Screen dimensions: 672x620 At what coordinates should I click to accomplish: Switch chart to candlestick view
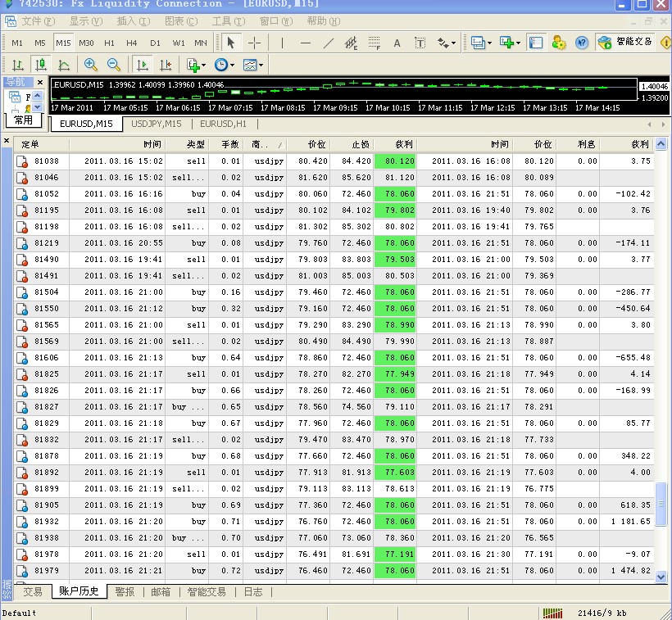point(40,65)
